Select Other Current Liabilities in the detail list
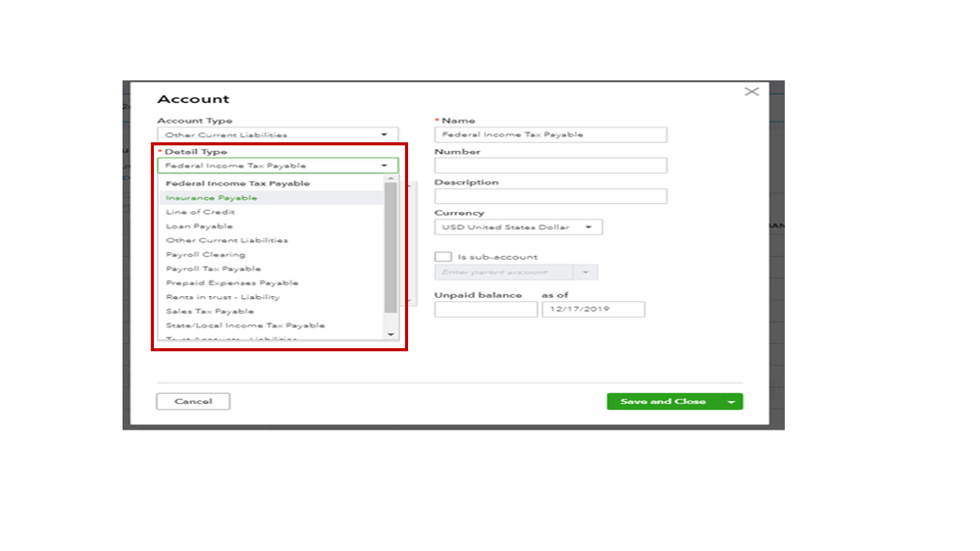This screenshot has height=551, width=980. click(x=227, y=240)
